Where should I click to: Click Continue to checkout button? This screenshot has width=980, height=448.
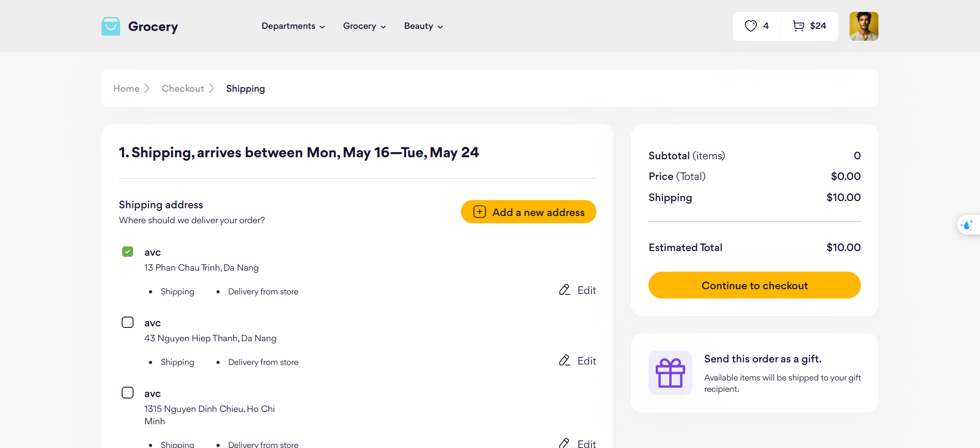coord(754,285)
